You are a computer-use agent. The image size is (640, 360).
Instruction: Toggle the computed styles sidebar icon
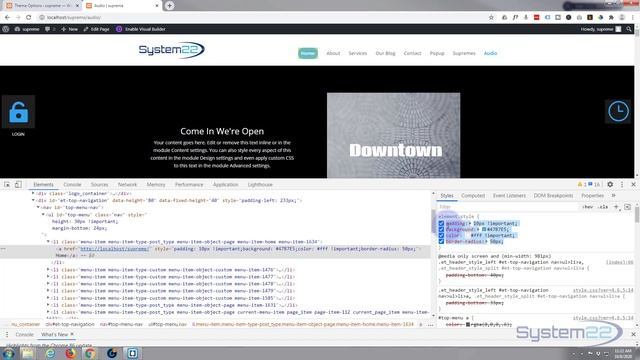point(627,207)
